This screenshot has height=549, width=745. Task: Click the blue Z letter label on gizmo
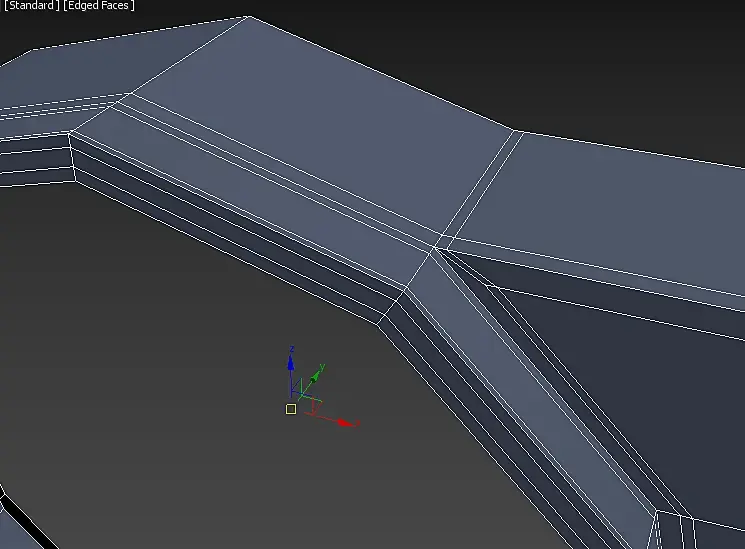click(x=292, y=350)
